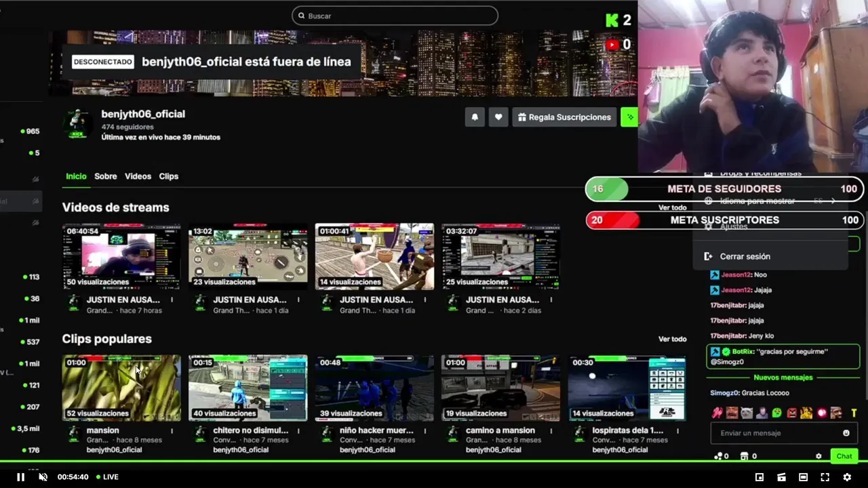Open chat settings gear icon
Image resolution: width=868 pixels, height=488 pixels.
point(818,456)
